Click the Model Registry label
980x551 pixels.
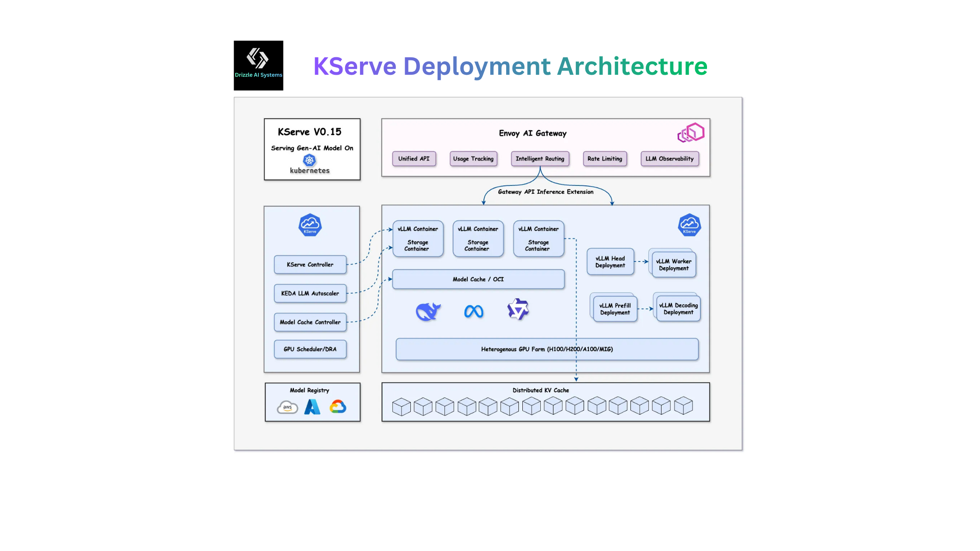point(309,390)
